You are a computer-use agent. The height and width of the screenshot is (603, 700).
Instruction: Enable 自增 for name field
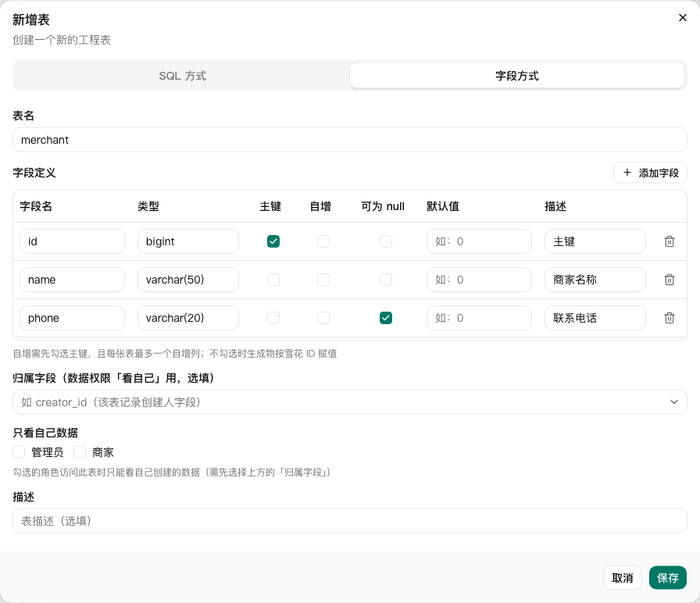point(323,280)
